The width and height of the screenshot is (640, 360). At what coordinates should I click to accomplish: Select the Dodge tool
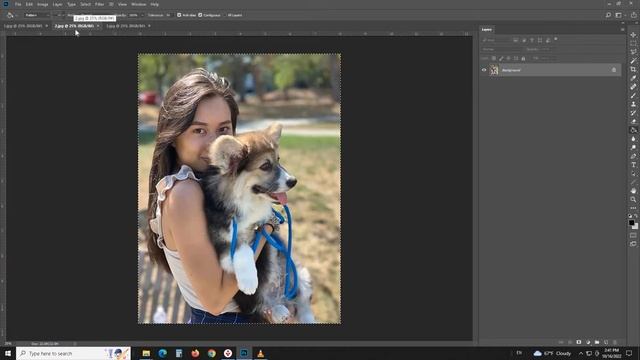(633, 147)
